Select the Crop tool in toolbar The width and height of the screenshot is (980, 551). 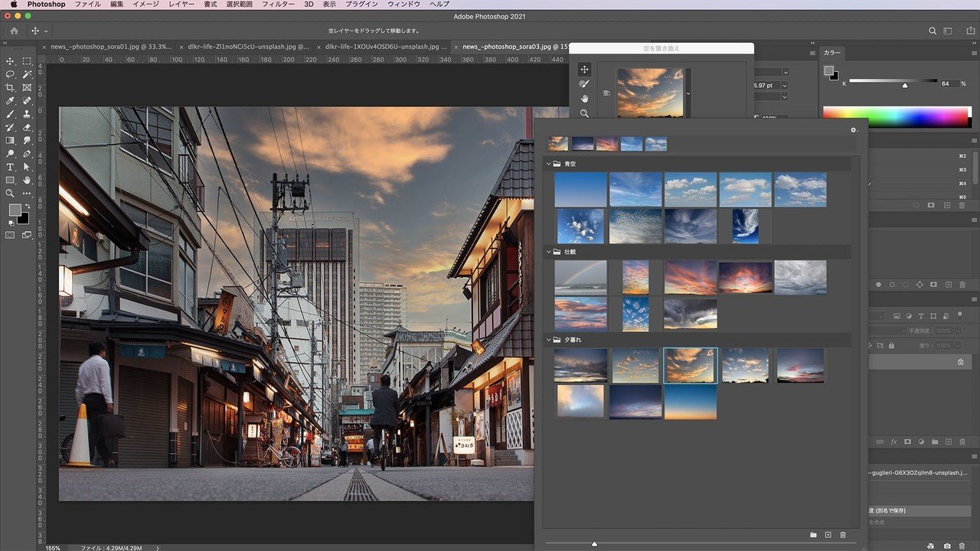11,87
